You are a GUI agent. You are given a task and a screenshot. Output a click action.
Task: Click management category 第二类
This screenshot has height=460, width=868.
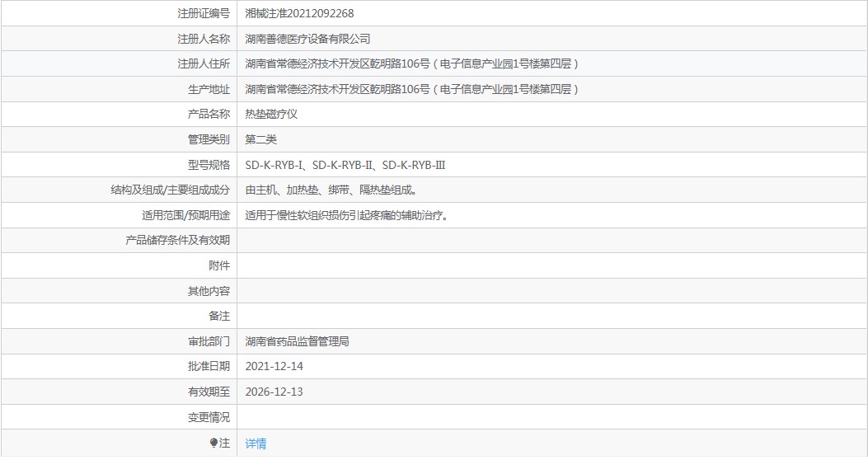260,139
